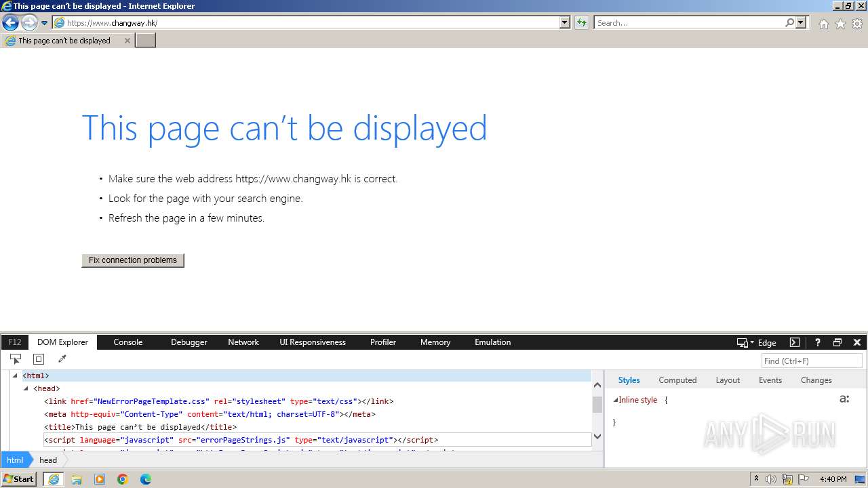The width and height of the screenshot is (868, 488).
Task: Click the browser Forward arrow
Action: [x=29, y=23]
